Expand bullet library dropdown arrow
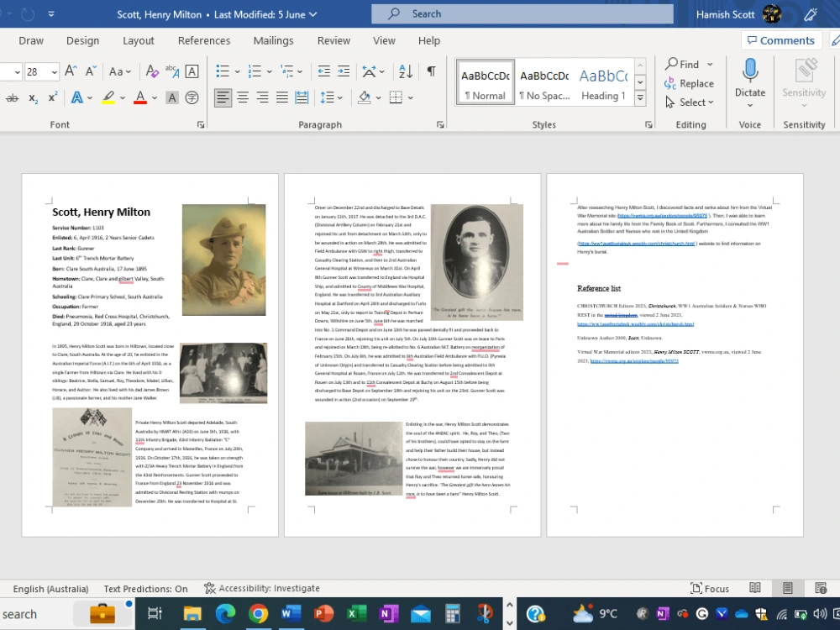840x630 pixels. tap(237, 71)
